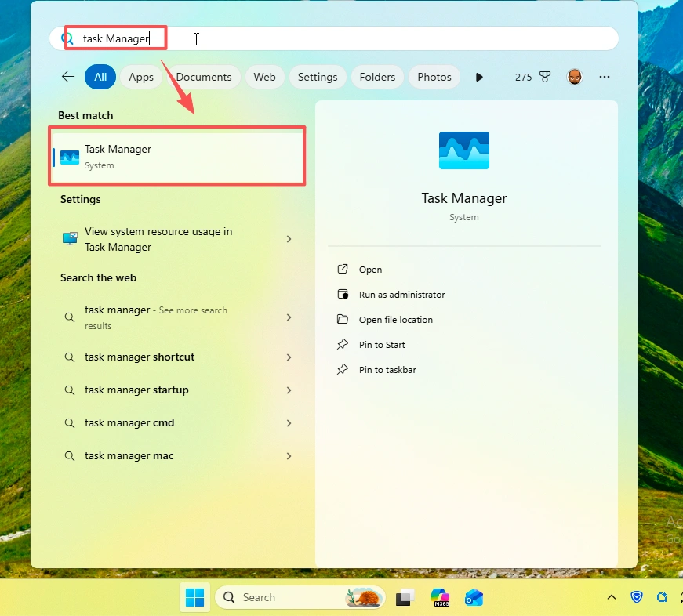683x616 pixels.
Task: Open the user profile avatar
Action: click(575, 77)
